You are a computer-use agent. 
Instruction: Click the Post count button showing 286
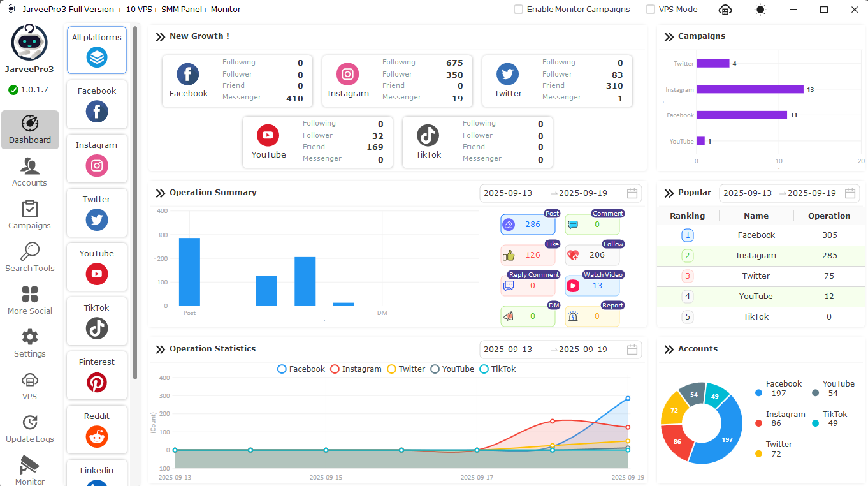pos(528,225)
